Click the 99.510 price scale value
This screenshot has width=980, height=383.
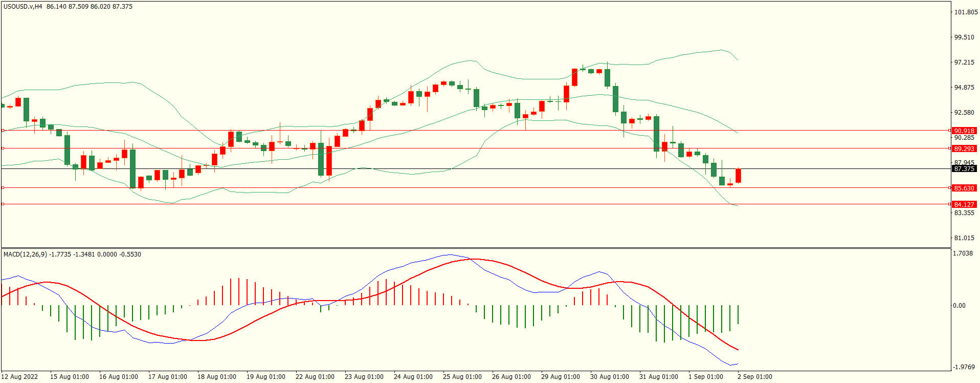click(964, 37)
